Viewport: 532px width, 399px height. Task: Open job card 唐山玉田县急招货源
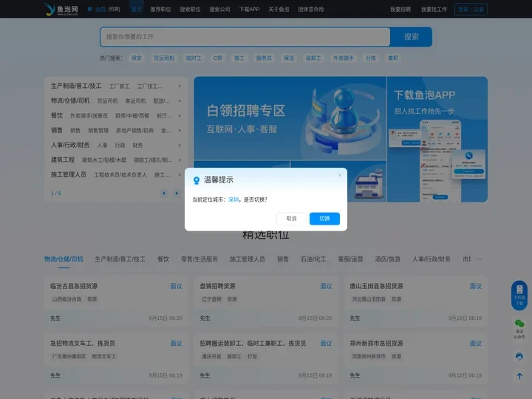[415, 301]
